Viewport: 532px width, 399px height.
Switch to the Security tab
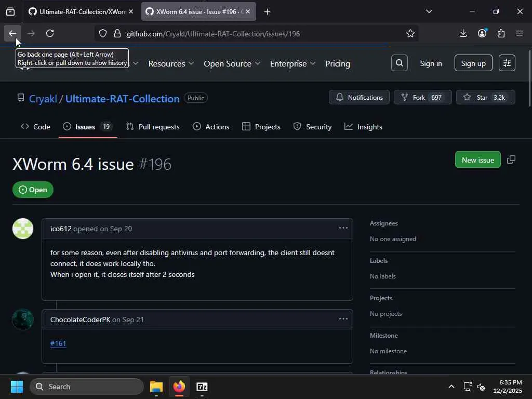(x=312, y=127)
